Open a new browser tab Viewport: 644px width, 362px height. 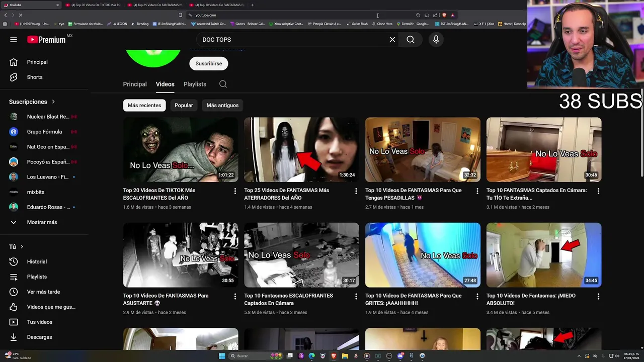pos(253,5)
